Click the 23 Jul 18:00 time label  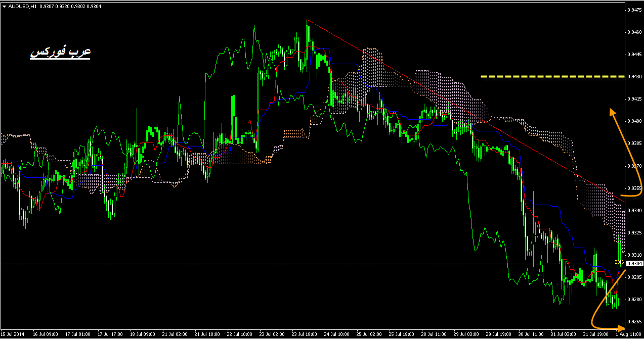click(304, 334)
